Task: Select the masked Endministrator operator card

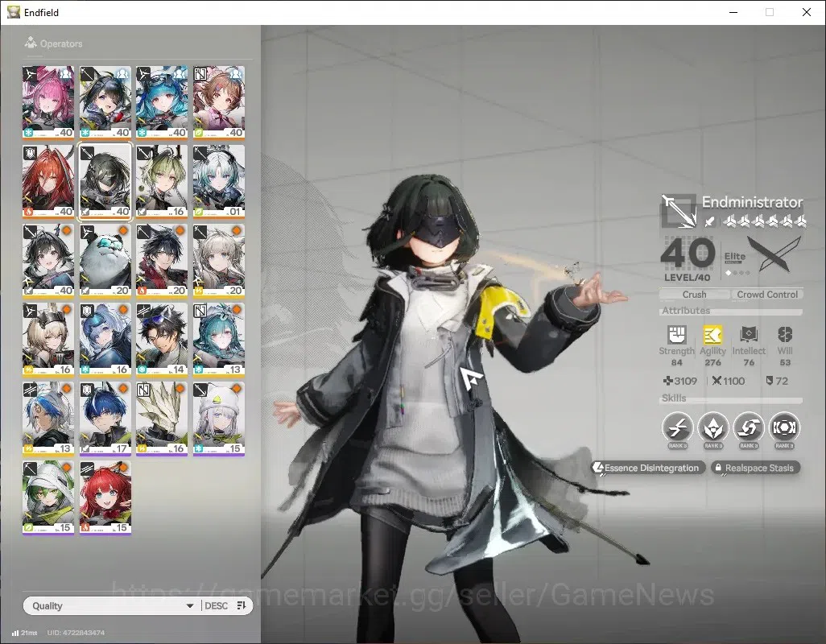Action: coord(105,181)
